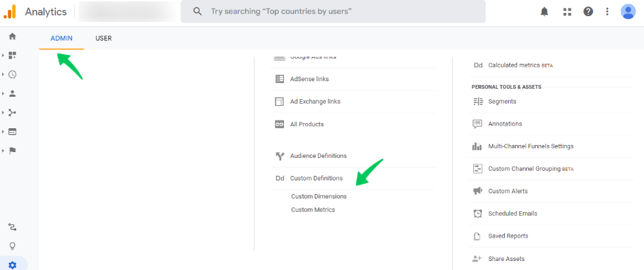Click the Home icon in sidebar

(x=12, y=36)
